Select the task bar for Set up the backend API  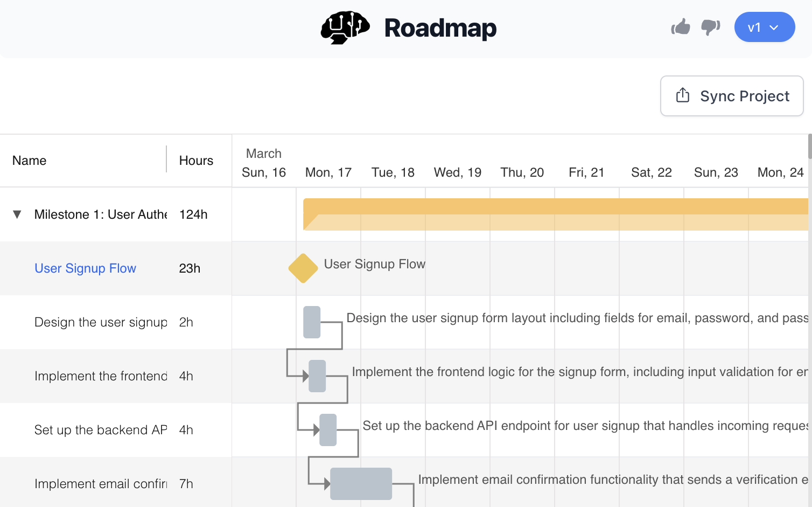click(x=328, y=430)
